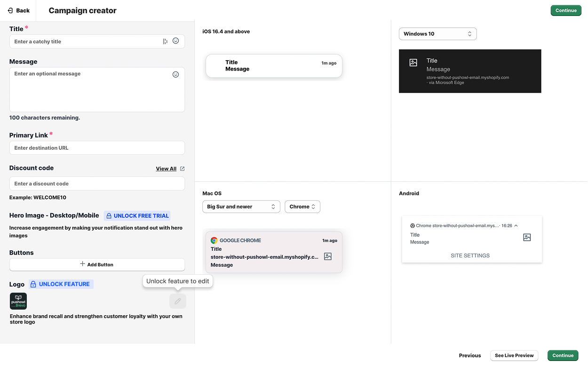
Task: Click the Previous button
Action: (469, 355)
